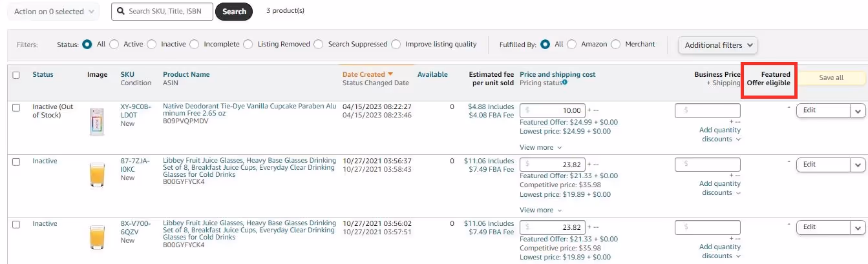Screen dimensions: 868x264
Task: Check the row checkbox for SKU 87-7ZJA-I0KC
Action: tap(16, 161)
